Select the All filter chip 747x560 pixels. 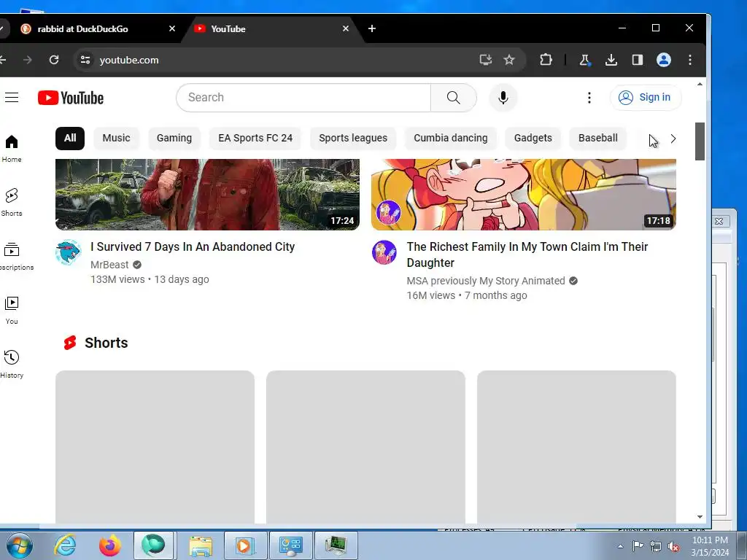coord(70,138)
